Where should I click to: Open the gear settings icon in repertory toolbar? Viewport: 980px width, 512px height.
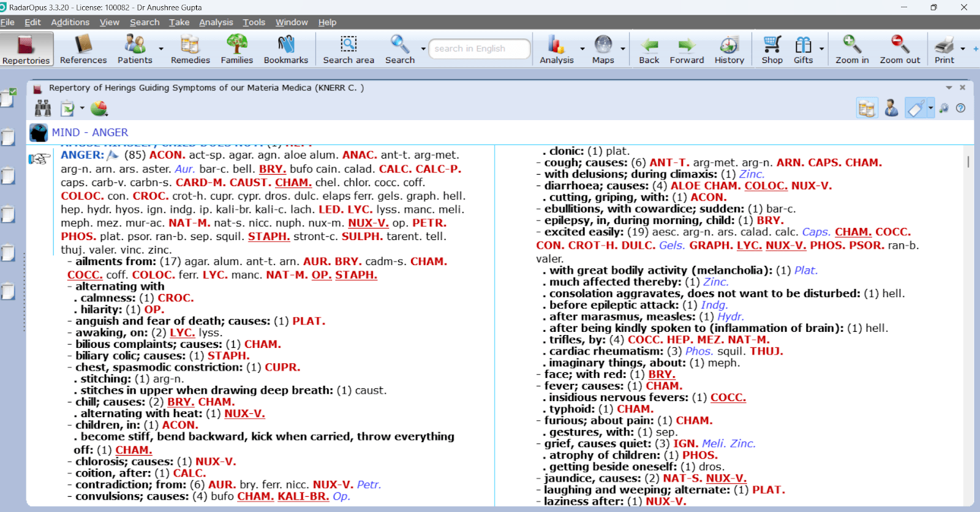944,108
